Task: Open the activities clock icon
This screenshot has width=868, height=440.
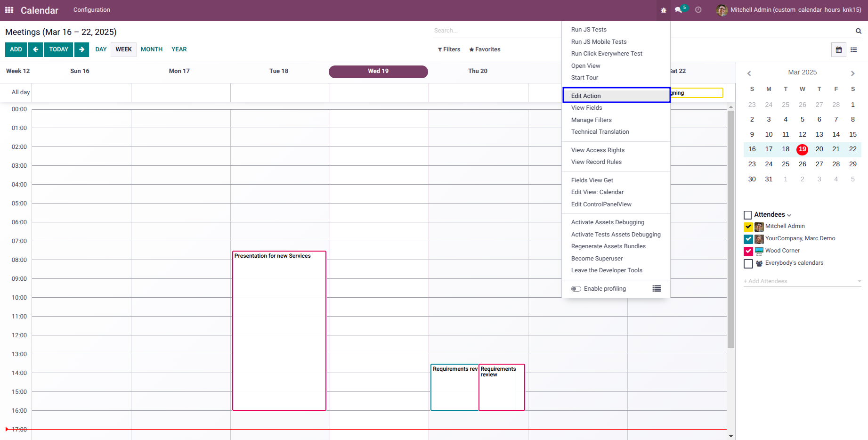Action: click(698, 10)
